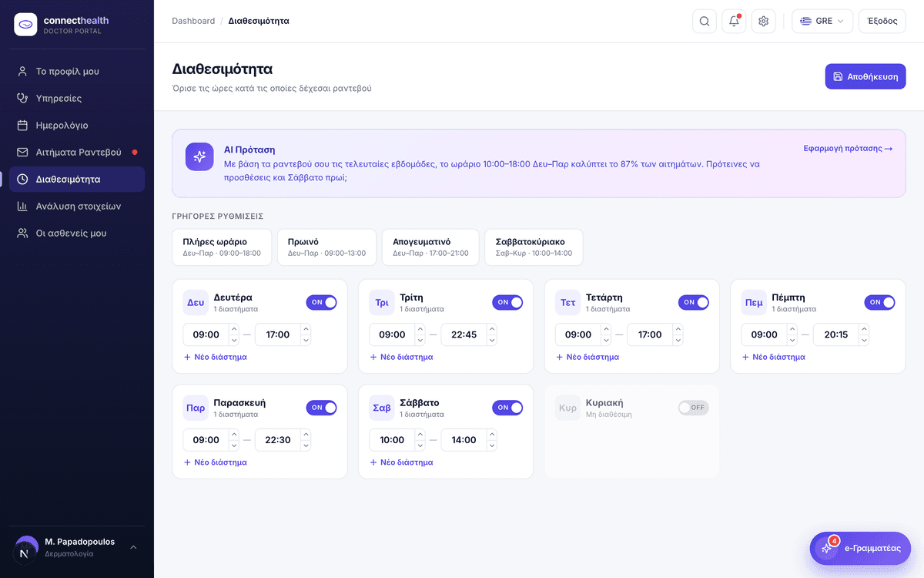Open the GRE language dropdown
924x578 pixels.
[x=822, y=21]
